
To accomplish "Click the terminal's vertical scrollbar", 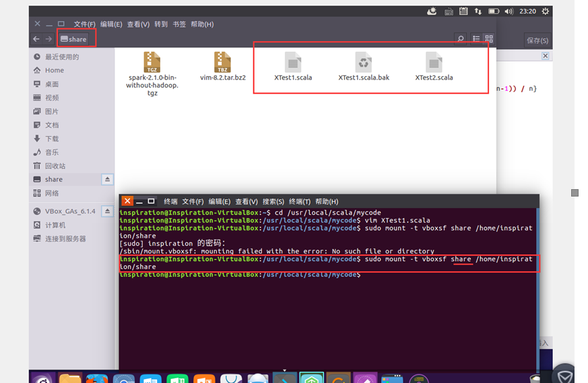I will pyautogui.click(x=537, y=289).
